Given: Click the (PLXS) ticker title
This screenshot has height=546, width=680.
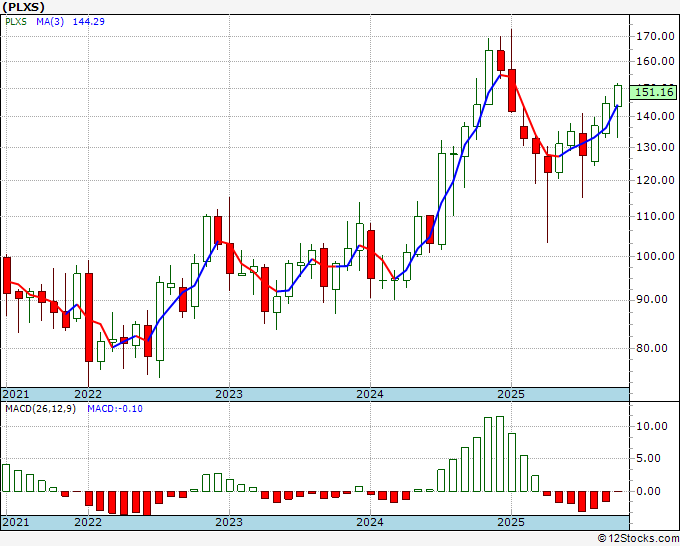Looking at the screenshot, I should pyautogui.click(x=23, y=7).
